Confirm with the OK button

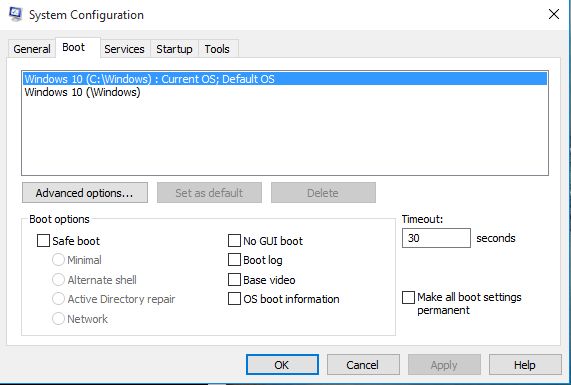[x=282, y=365]
